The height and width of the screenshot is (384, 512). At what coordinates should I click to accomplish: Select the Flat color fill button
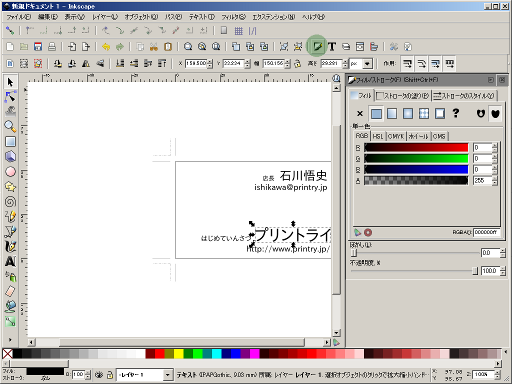click(376, 114)
